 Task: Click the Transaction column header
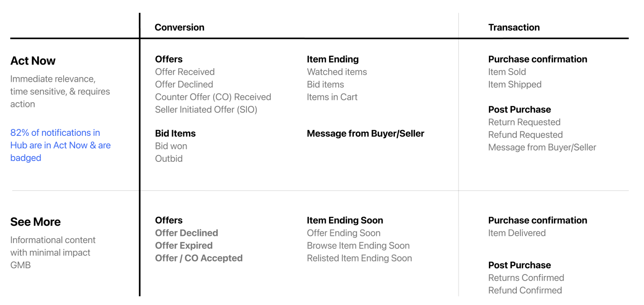[x=514, y=27]
